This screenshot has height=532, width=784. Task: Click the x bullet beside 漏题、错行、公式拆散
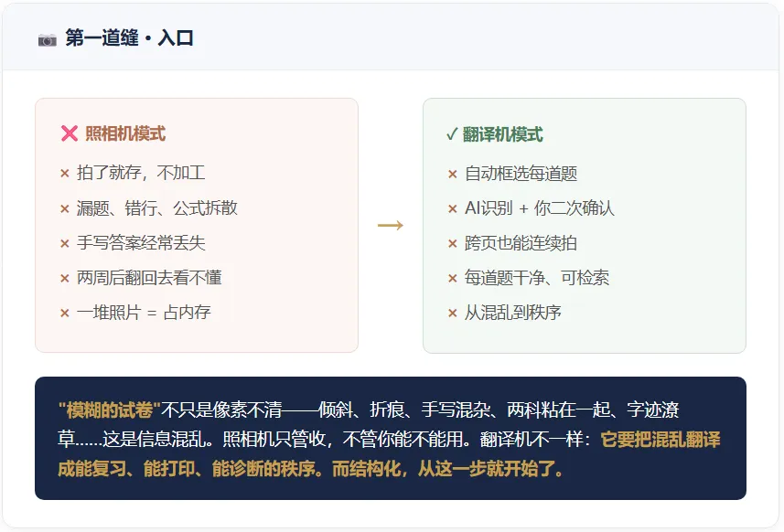65,208
